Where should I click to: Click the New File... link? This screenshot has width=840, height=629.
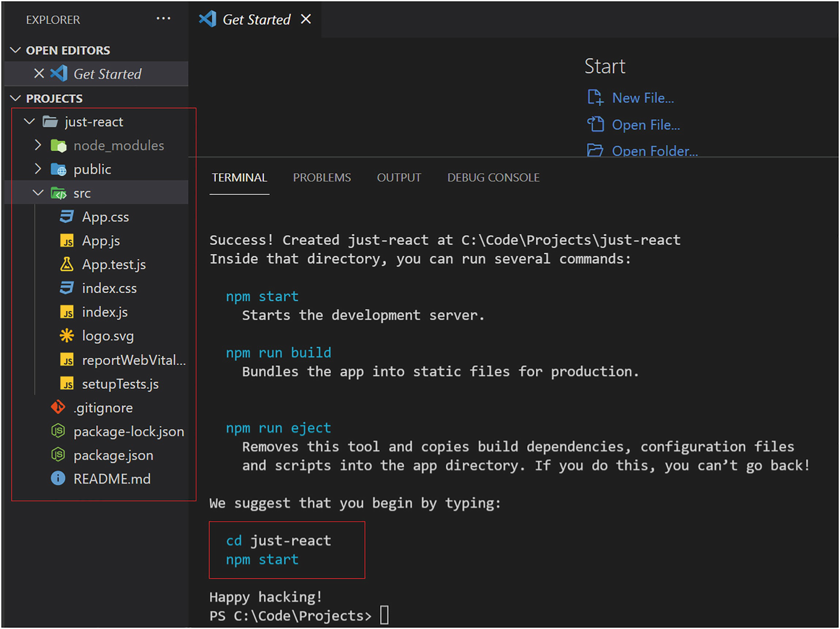click(x=643, y=98)
